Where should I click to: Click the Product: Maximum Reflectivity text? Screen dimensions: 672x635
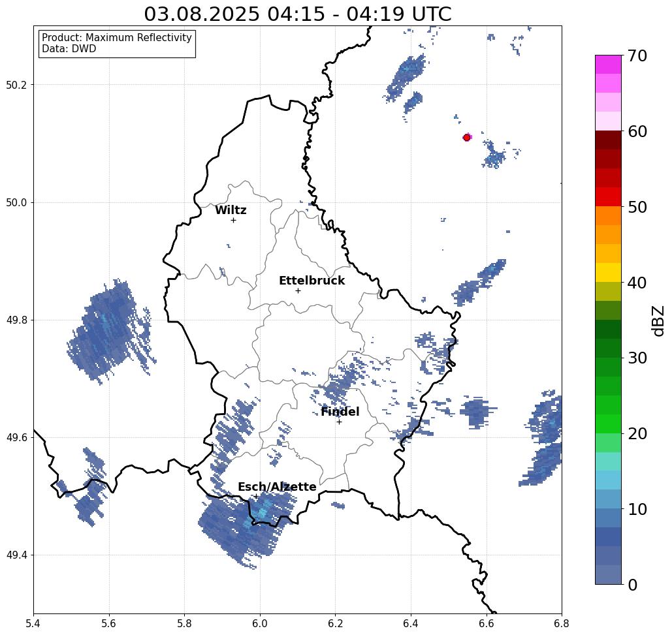coord(116,38)
